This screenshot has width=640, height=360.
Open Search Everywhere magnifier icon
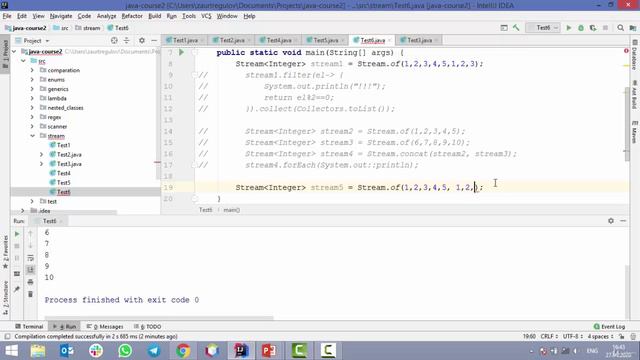620,28
